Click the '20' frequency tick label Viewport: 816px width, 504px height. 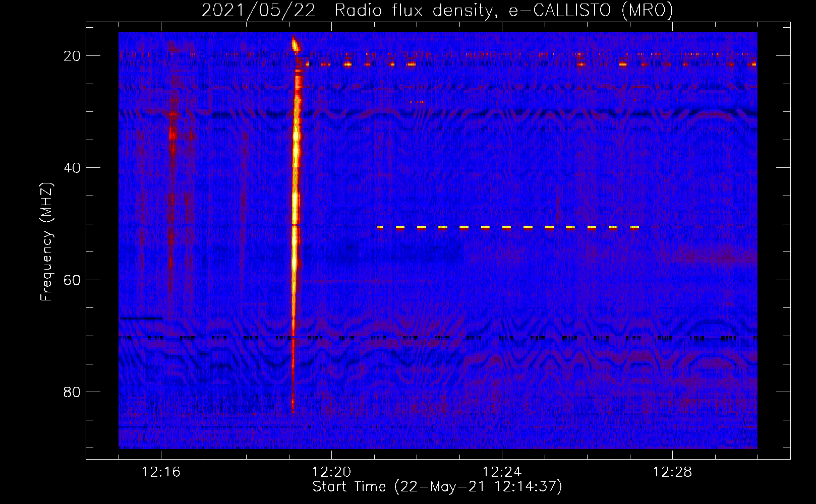click(72, 56)
